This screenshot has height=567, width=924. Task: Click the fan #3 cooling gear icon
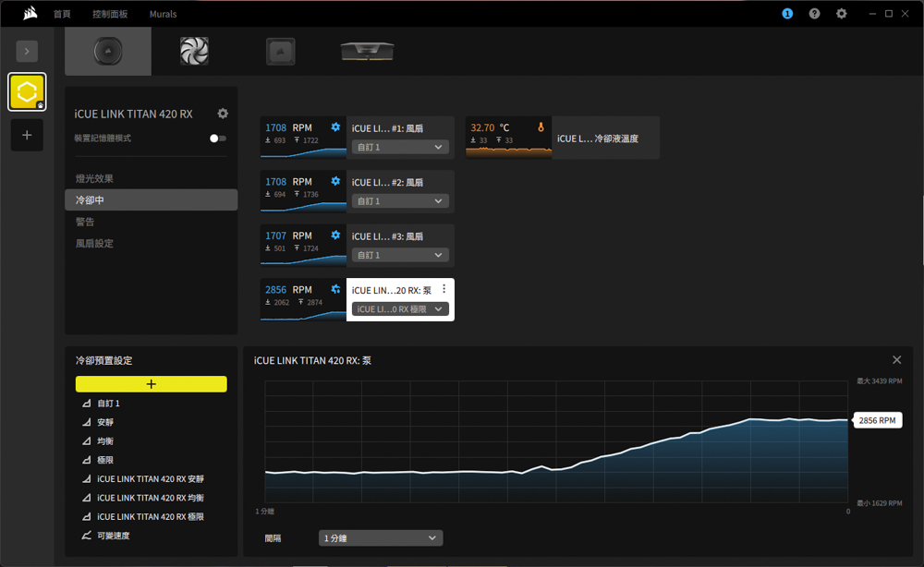pyautogui.click(x=335, y=235)
